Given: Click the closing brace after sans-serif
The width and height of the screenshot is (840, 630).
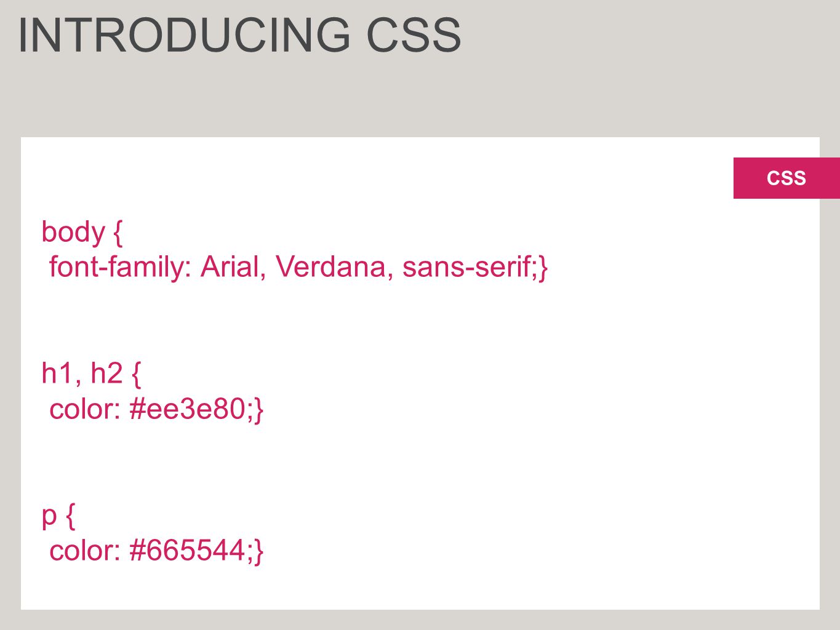Looking at the screenshot, I should coord(543,268).
